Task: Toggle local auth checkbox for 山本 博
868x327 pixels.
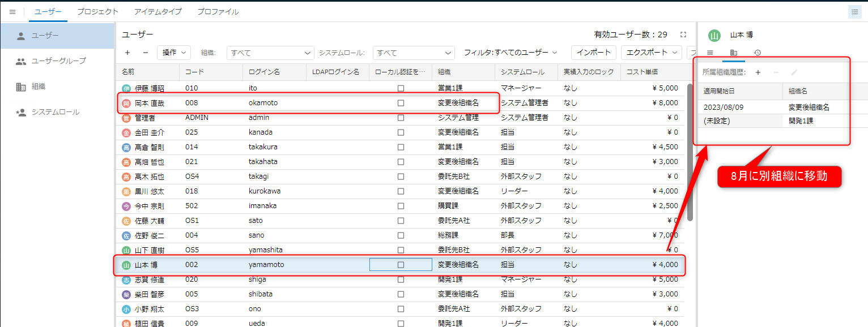Action: [401, 265]
